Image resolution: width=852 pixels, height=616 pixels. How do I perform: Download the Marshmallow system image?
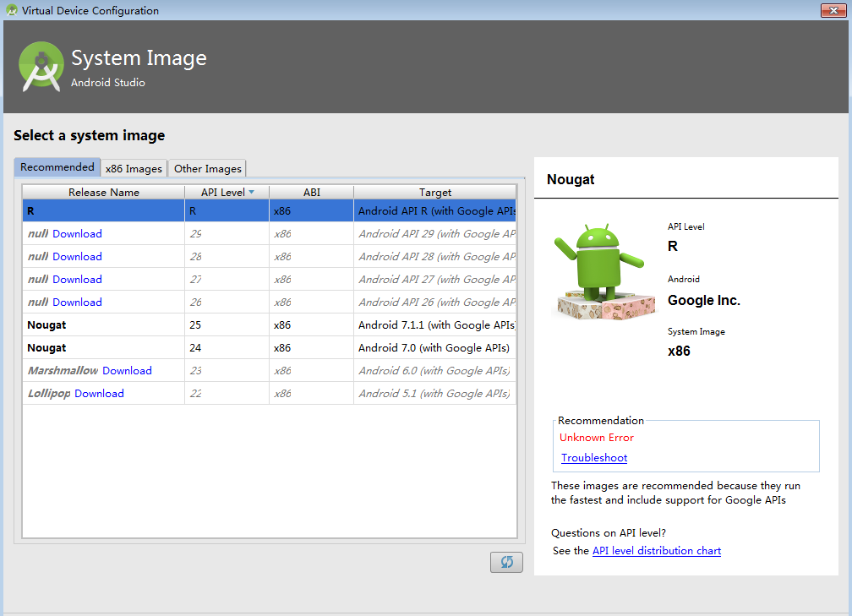127,370
